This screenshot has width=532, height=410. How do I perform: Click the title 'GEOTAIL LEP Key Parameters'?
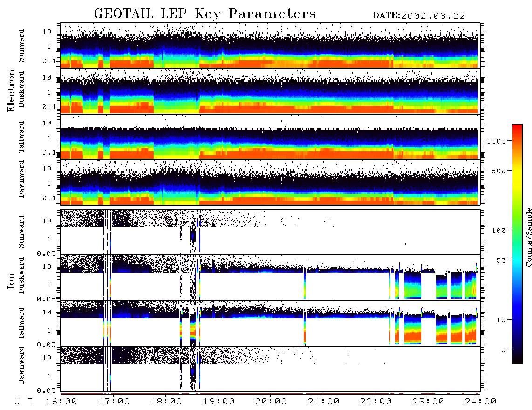click(205, 14)
